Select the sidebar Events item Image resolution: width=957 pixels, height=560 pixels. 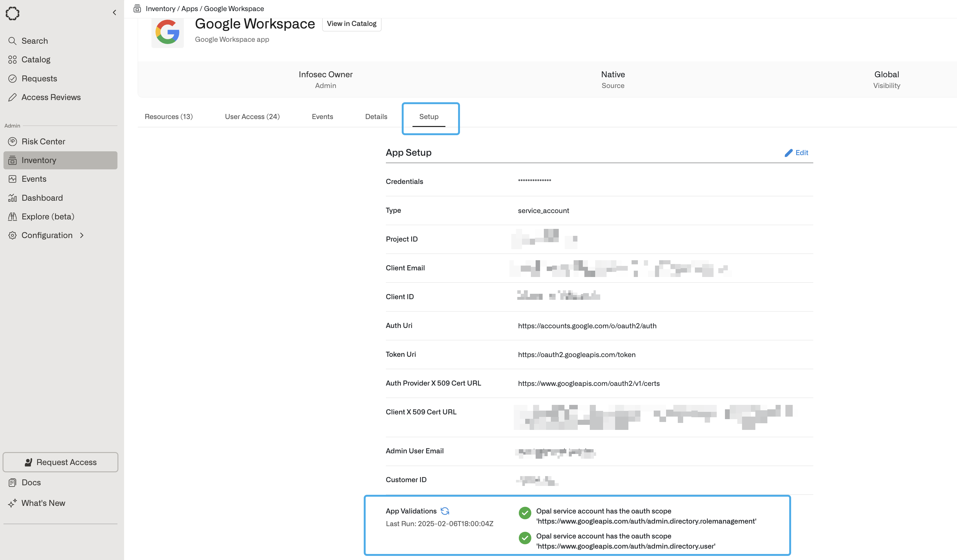pyautogui.click(x=34, y=179)
